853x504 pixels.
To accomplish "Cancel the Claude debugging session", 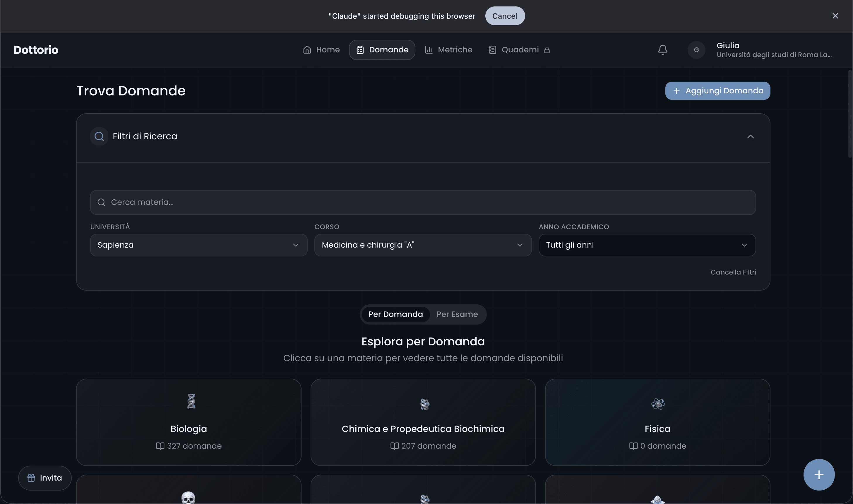I will [x=505, y=16].
